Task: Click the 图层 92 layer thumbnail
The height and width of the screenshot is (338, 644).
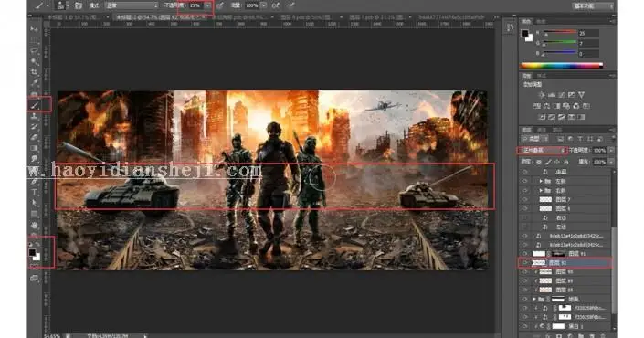Action: coord(539,263)
